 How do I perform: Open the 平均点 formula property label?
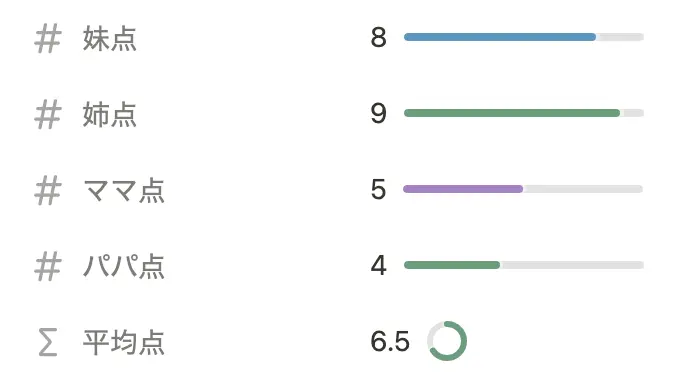[124, 342]
